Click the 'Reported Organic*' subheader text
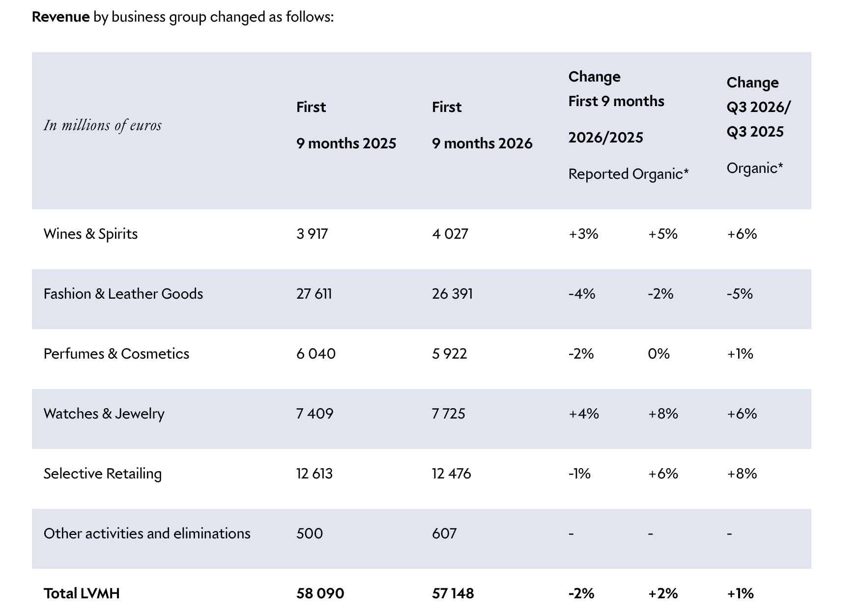Viewport: 860px width, 616px height. (x=629, y=174)
